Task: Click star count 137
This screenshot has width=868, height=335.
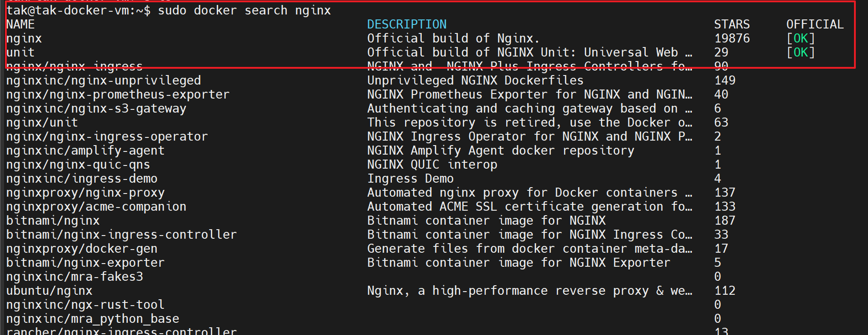Action: pyautogui.click(x=725, y=193)
